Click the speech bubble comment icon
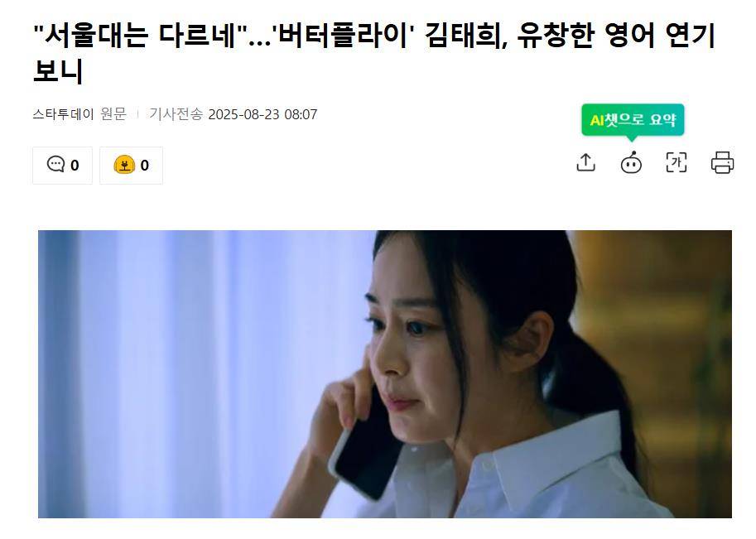This screenshot has height=539, width=756. click(x=55, y=164)
